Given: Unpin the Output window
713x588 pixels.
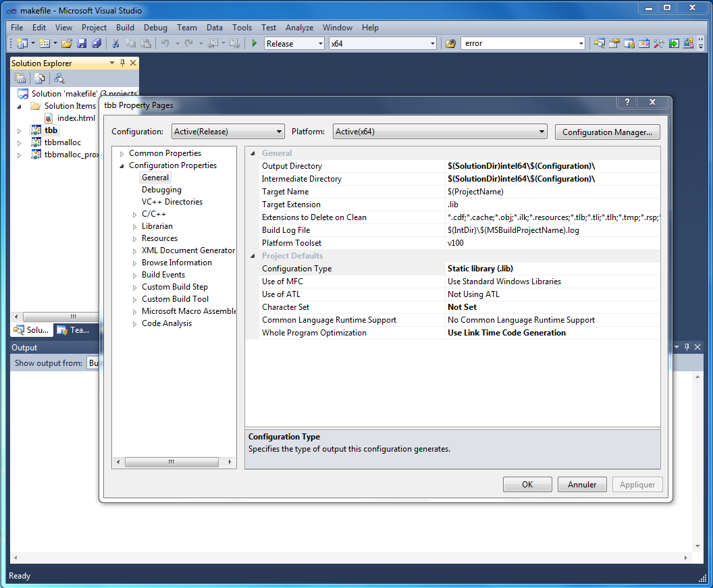Looking at the screenshot, I should point(687,347).
